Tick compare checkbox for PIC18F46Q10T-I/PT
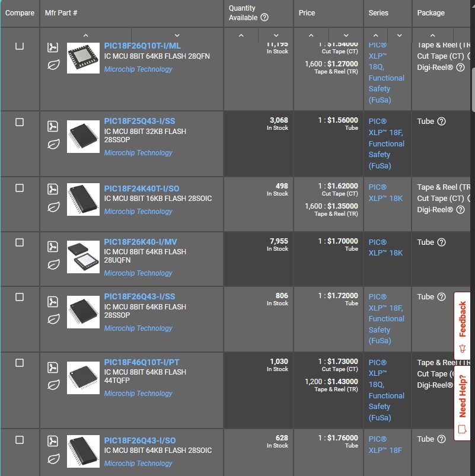The width and height of the screenshot is (475, 476). tap(20, 363)
